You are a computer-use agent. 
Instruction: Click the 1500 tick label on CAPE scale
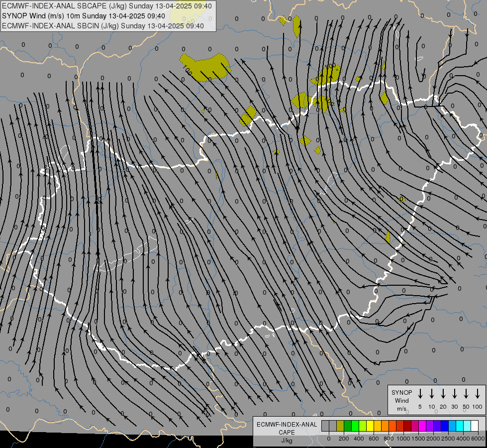(418, 439)
